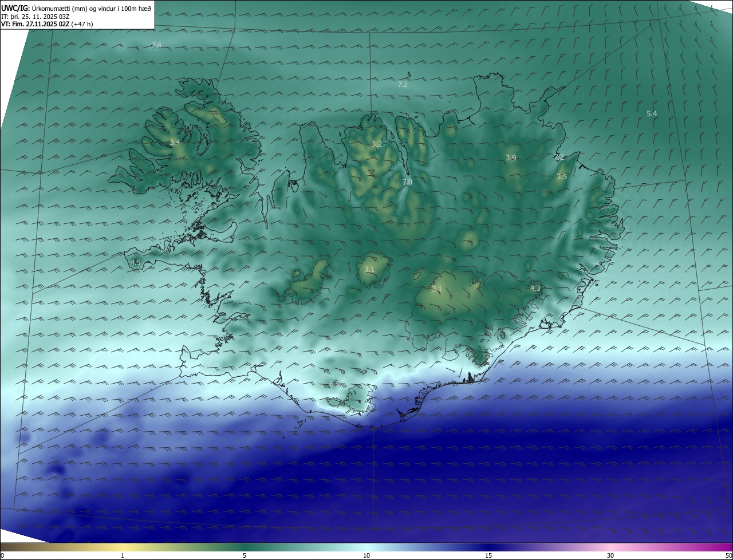The height and width of the screenshot is (560, 733).
Task: Click the 50 tick on the color scale
Action: (x=728, y=555)
